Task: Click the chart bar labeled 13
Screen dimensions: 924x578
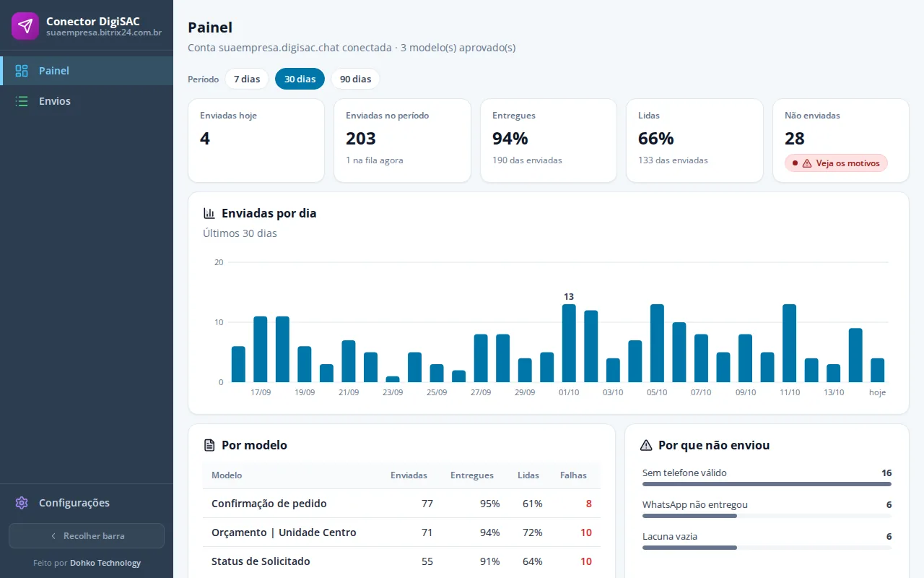Action: [x=569, y=343]
